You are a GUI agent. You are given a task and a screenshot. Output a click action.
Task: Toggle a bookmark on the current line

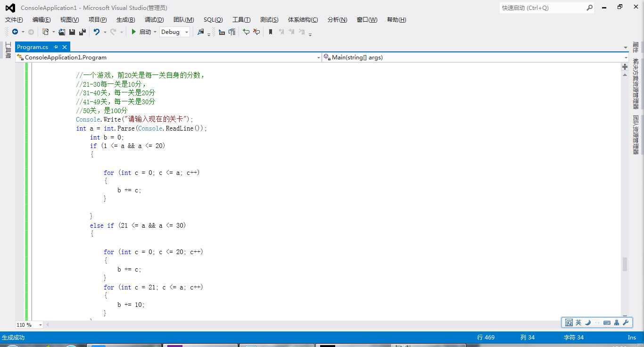(x=271, y=32)
